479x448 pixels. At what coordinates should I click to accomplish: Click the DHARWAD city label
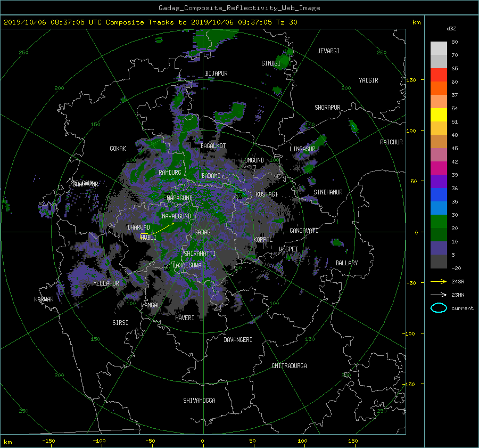click(138, 227)
